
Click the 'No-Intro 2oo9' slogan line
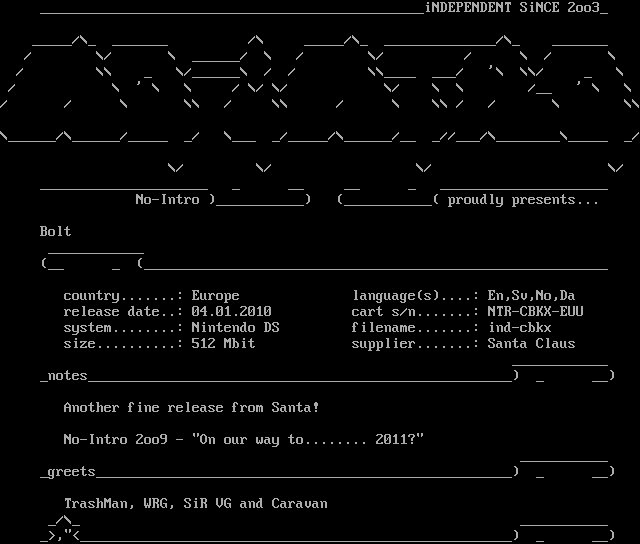(244, 440)
